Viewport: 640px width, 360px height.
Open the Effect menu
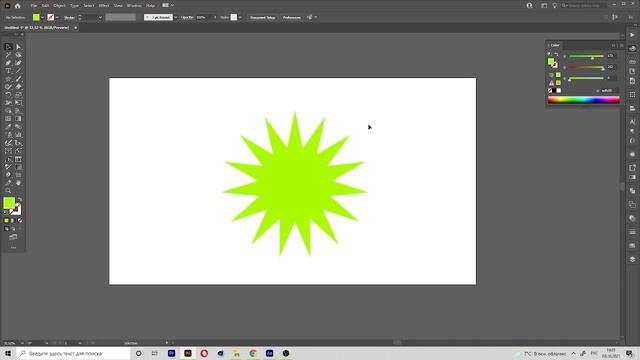[x=104, y=6]
